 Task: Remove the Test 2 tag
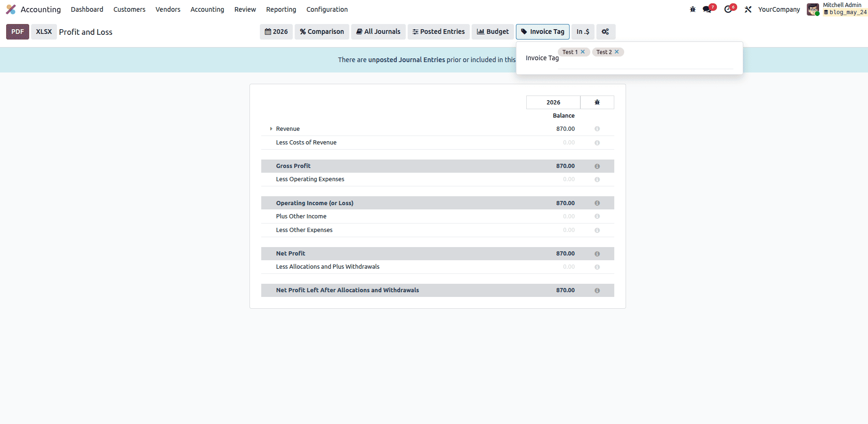[617, 52]
